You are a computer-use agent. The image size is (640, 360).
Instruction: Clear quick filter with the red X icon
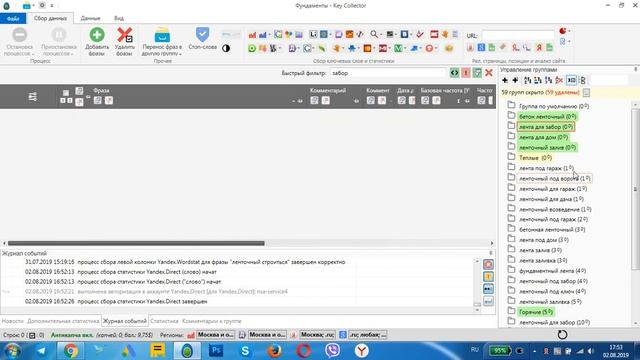489,73
